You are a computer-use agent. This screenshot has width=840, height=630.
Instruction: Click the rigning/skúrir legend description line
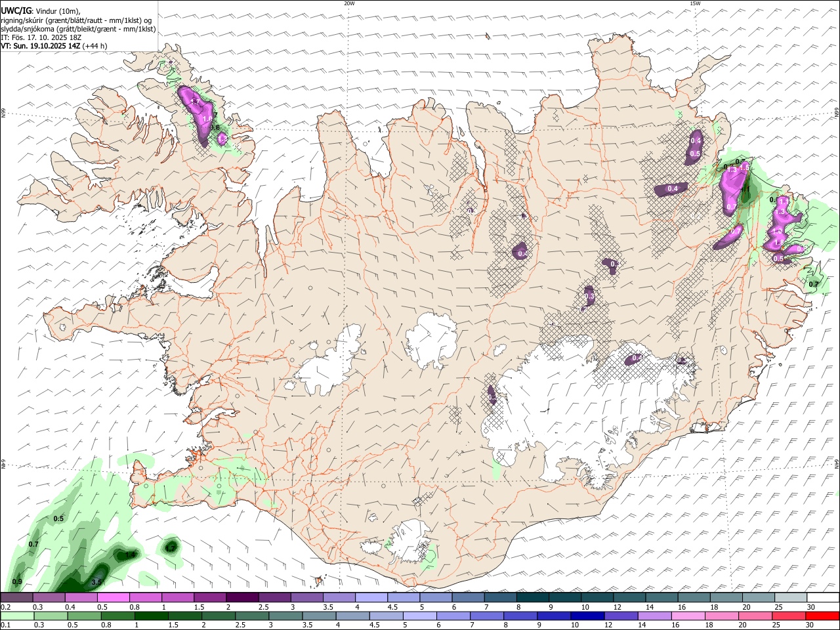(76, 20)
